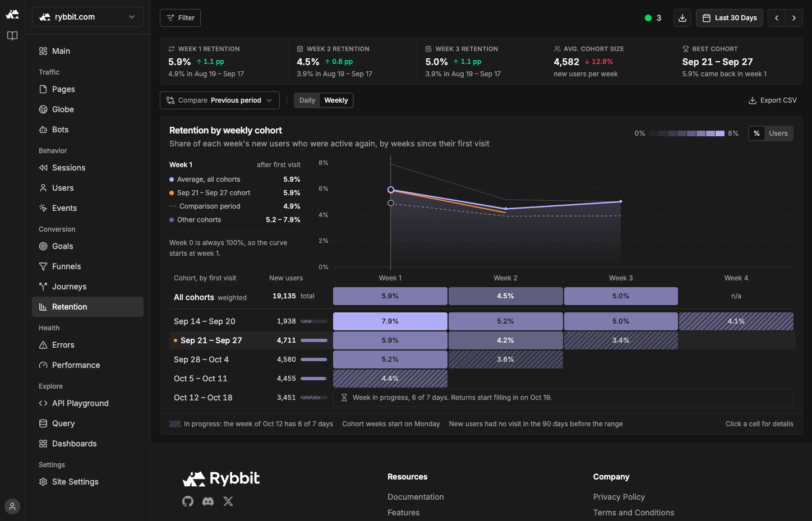Click the Filter button
Viewport: 812px width, 521px height.
click(180, 18)
